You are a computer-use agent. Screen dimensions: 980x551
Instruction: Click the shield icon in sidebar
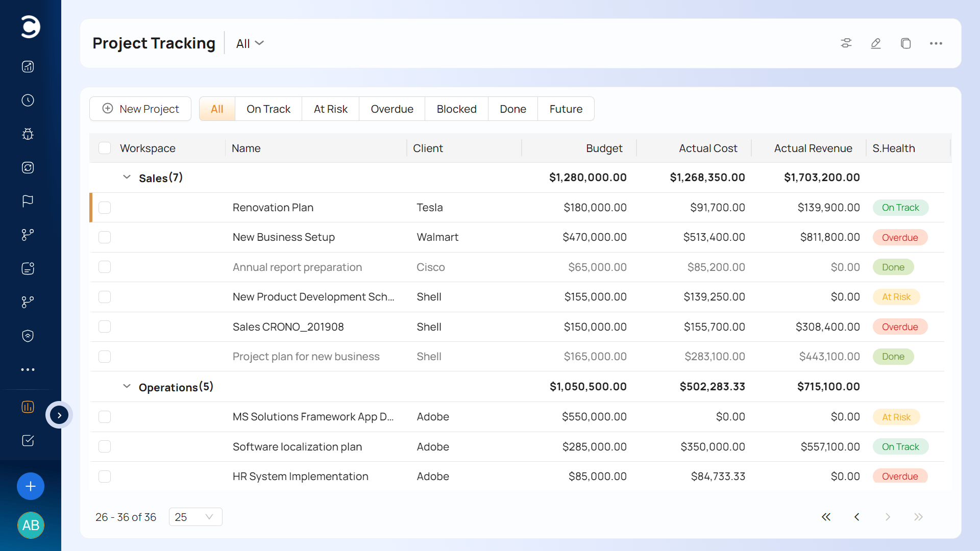pos(28,336)
